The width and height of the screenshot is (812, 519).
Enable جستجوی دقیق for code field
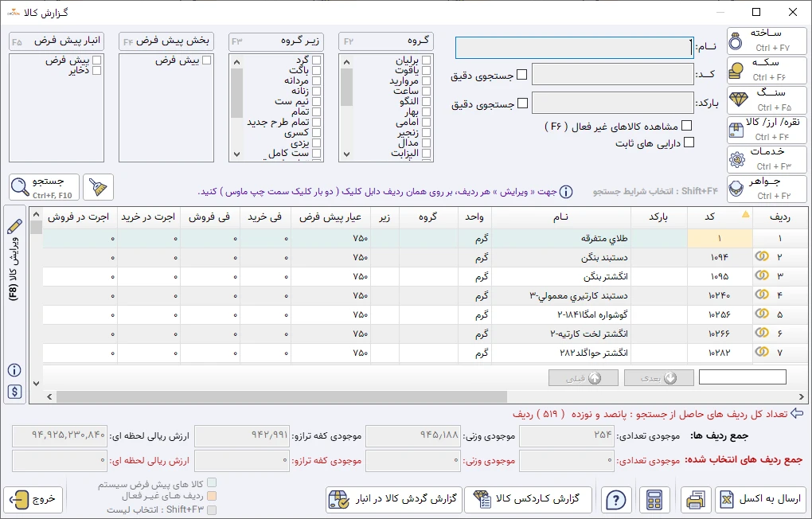point(522,75)
